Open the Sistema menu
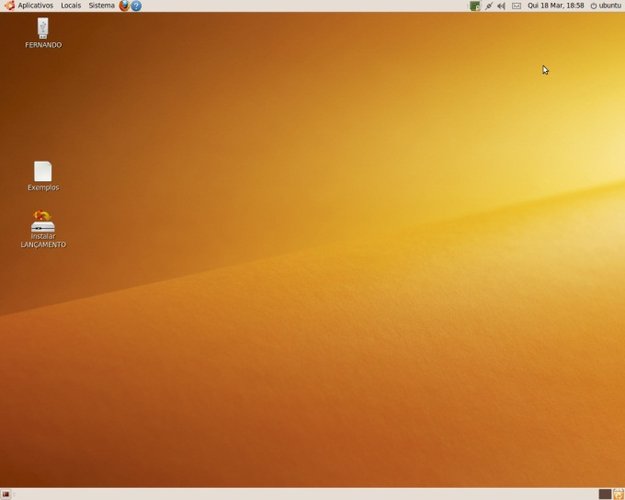The width and height of the screenshot is (625, 500). [x=101, y=6]
